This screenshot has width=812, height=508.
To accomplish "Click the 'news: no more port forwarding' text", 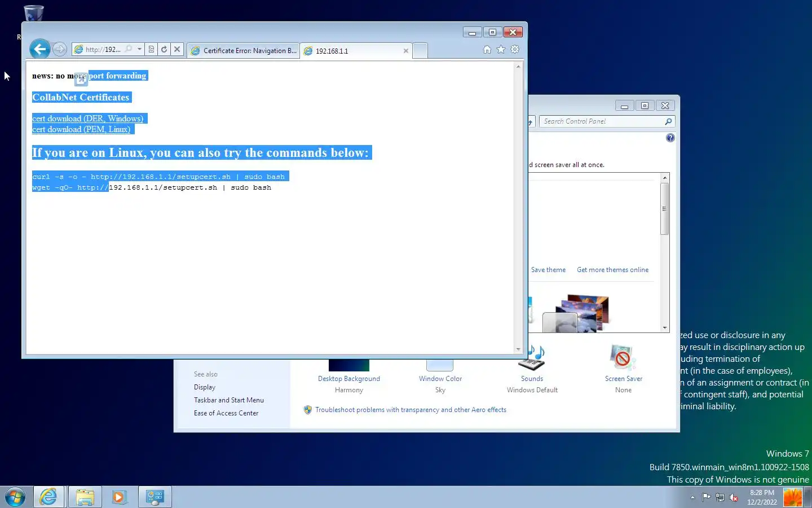I will 89,76.
